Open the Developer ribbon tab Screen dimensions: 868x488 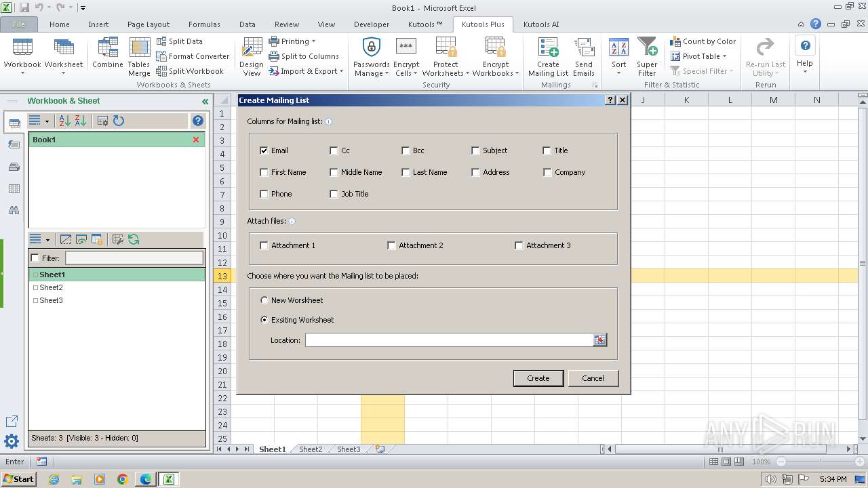[x=372, y=24]
